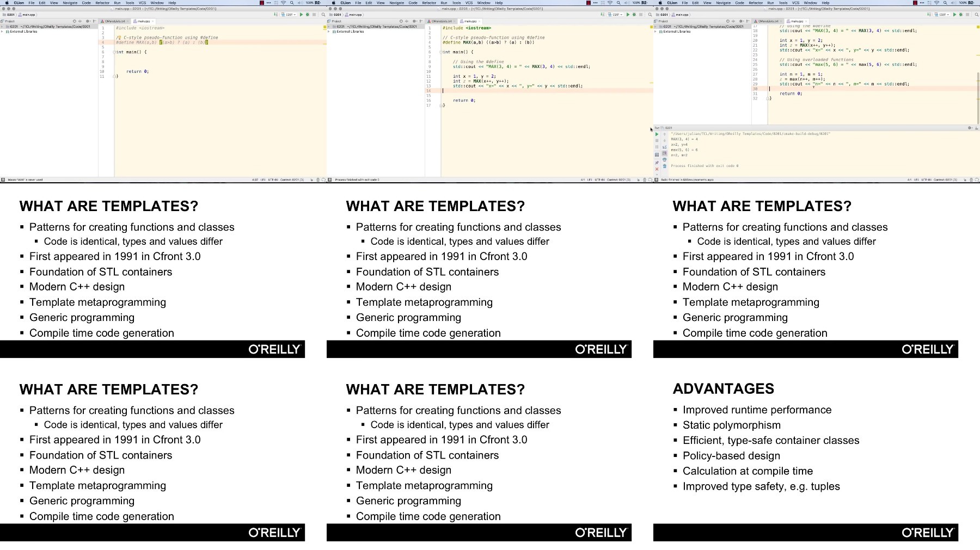This screenshot has width=980, height=550.
Task: Expand External Libraries in left frame project tree
Action: coord(2,32)
